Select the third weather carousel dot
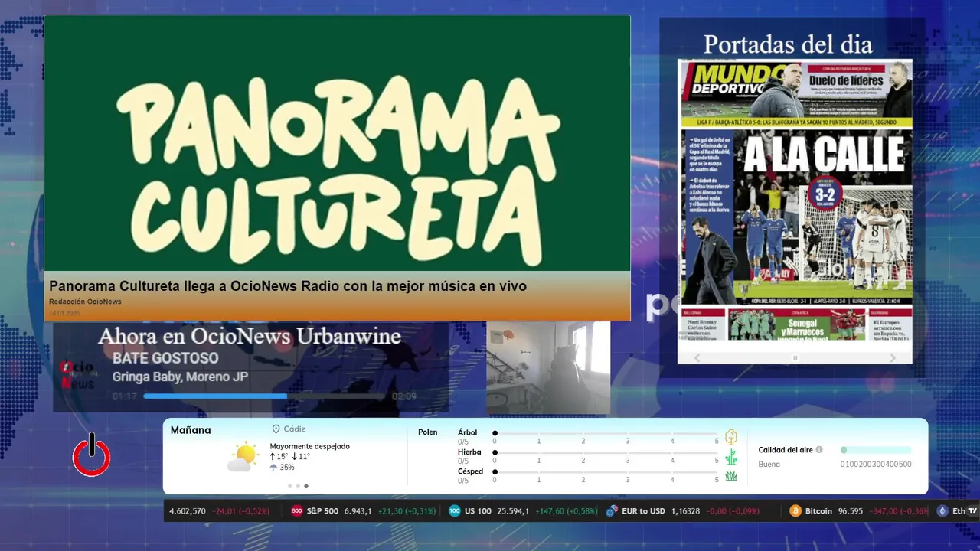 tap(306, 486)
